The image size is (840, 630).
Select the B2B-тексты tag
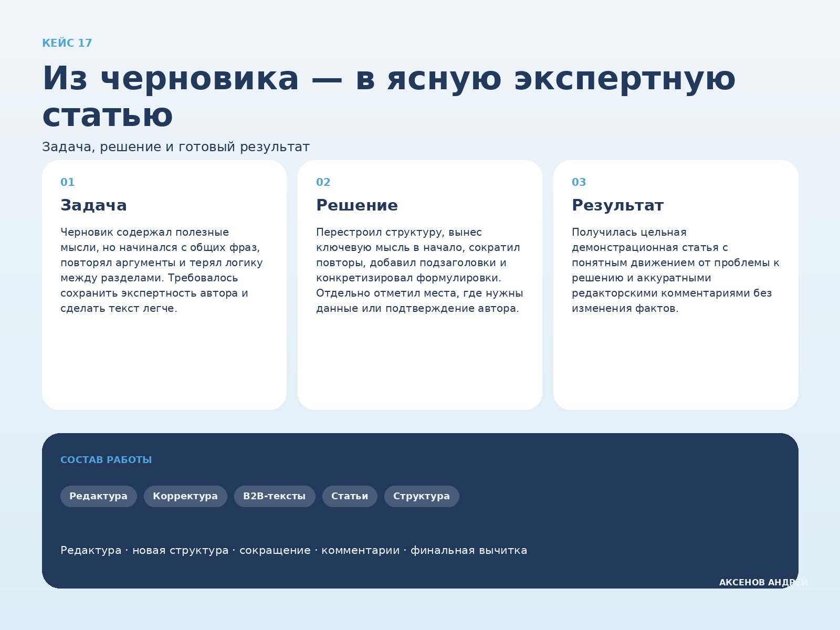coord(275,496)
